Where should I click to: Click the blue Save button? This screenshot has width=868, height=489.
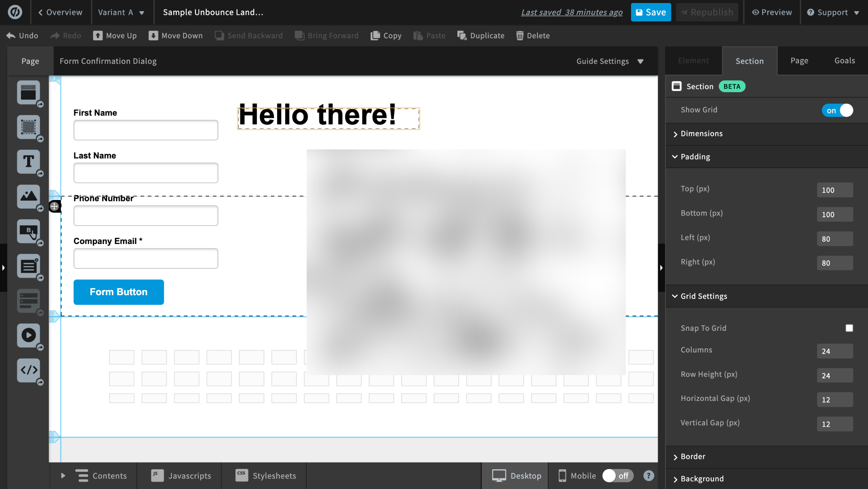pyautogui.click(x=651, y=13)
